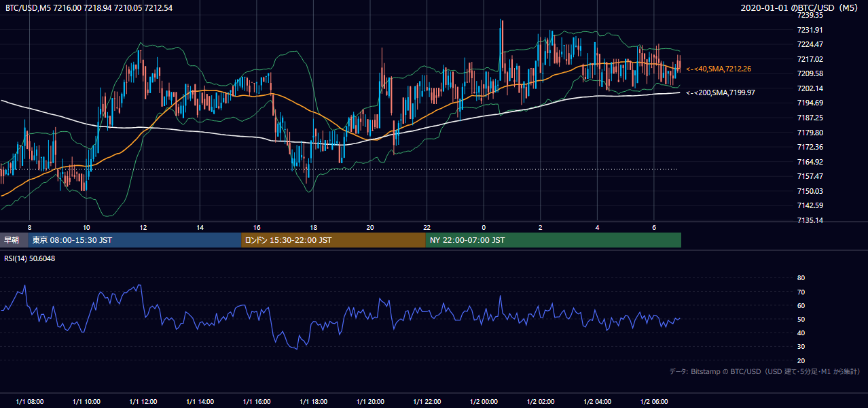Click the '1/1 08:00' time axis label
868x408 pixels.
coord(29,401)
